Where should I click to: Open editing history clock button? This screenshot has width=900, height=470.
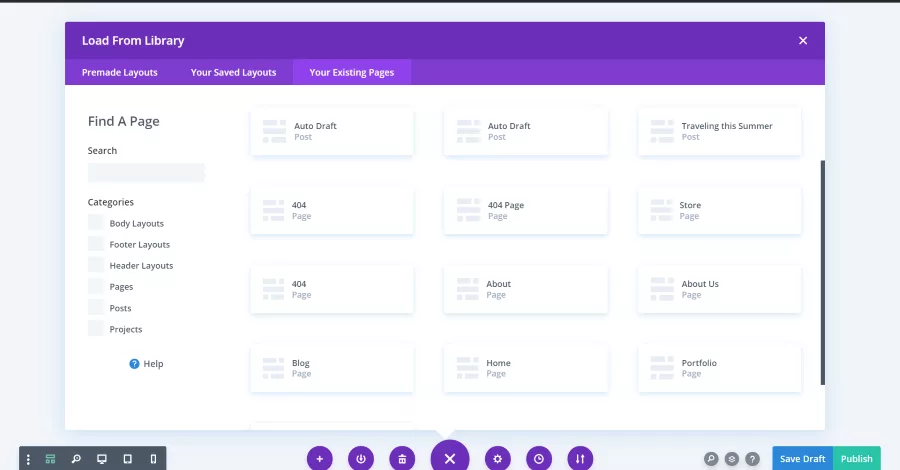pyautogui.click(x=539, y=459)
